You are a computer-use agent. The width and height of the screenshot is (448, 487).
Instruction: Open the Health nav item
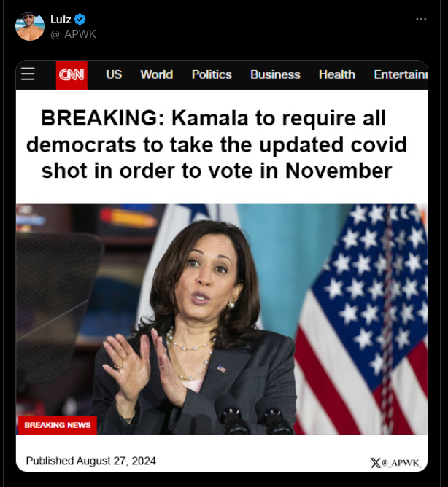click(336, 74)
